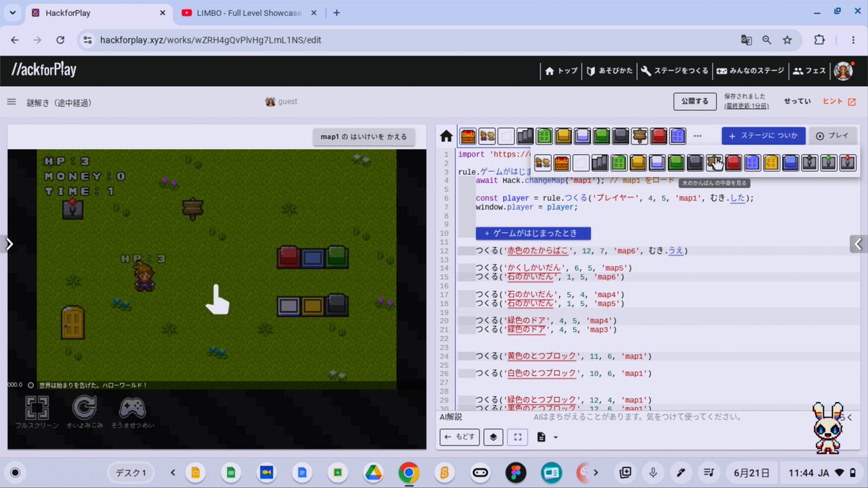
Task: Click the wooden signpost in the game preview
Action: pyautogui.click(x=192, y=209)
